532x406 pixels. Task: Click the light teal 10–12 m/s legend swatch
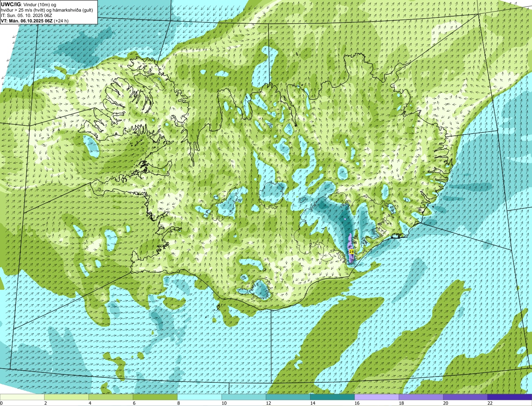click(244, 397)
